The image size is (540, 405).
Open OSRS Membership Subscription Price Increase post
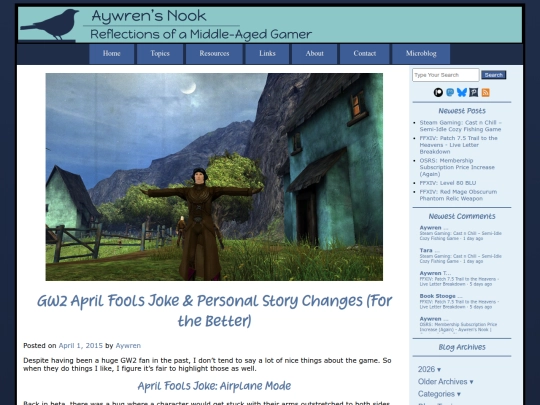(x=457, y=167)
